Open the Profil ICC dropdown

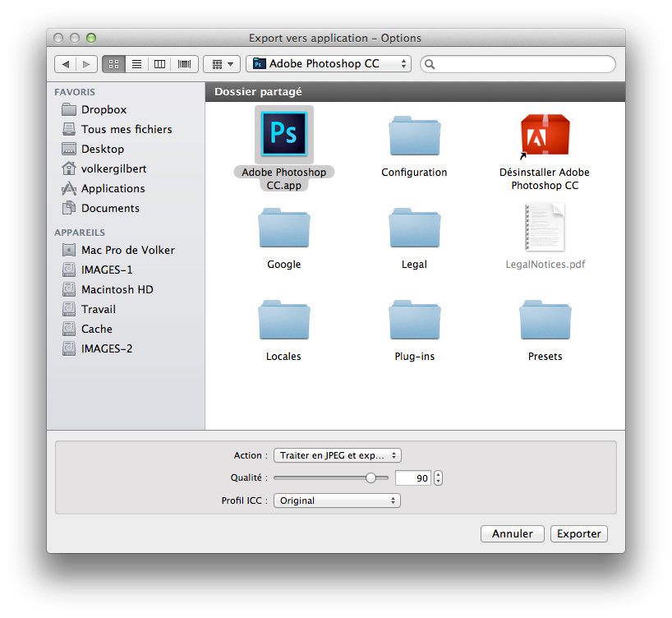tap(337, 500)
